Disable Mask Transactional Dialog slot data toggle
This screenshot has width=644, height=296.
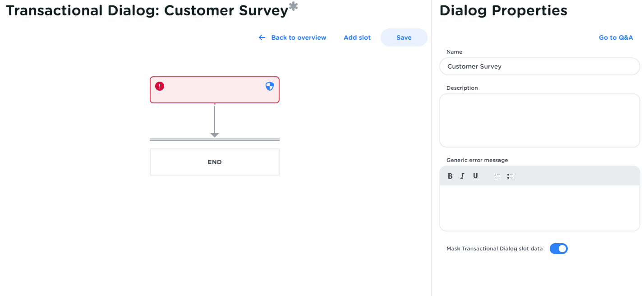click(558, 249)
